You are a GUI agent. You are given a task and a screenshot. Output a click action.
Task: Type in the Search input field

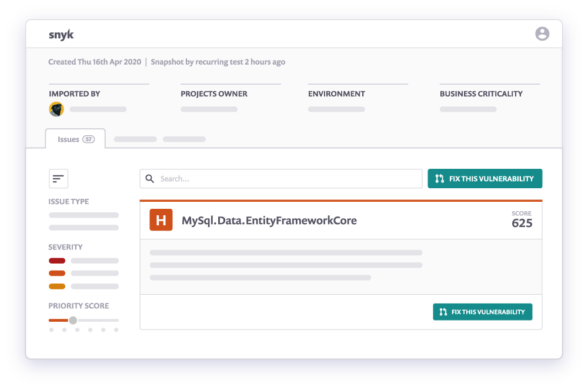288,179
